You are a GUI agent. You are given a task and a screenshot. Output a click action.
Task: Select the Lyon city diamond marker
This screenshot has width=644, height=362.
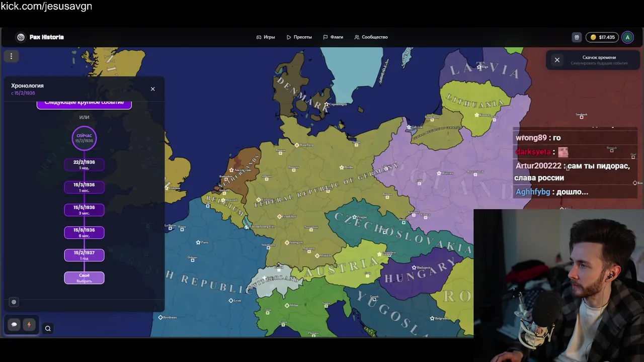(x=231, y=301)
